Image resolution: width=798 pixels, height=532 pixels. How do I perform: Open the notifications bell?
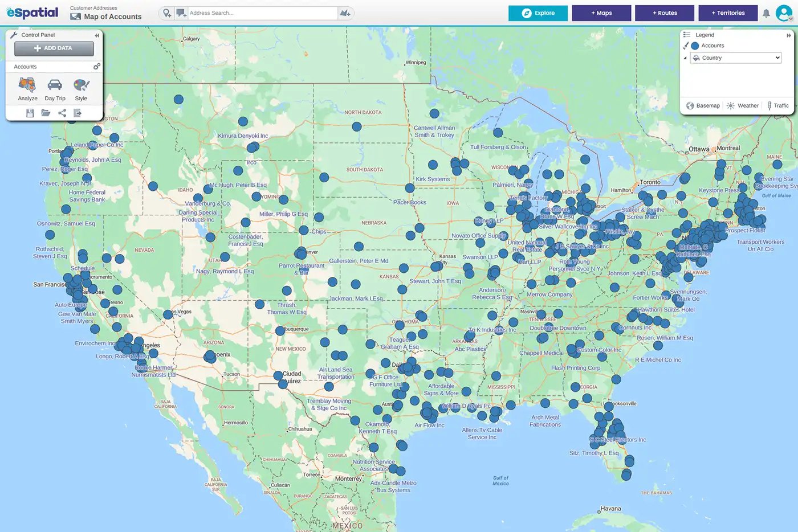[x=766, y=13]
